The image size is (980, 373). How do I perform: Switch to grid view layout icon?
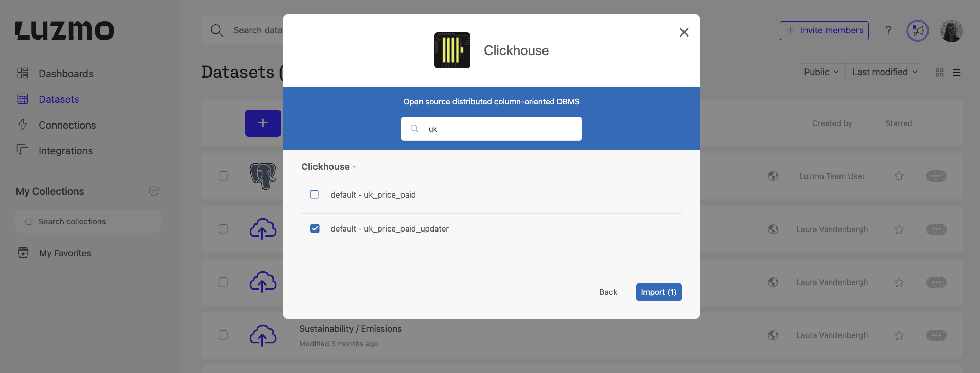tap(939, 73)
